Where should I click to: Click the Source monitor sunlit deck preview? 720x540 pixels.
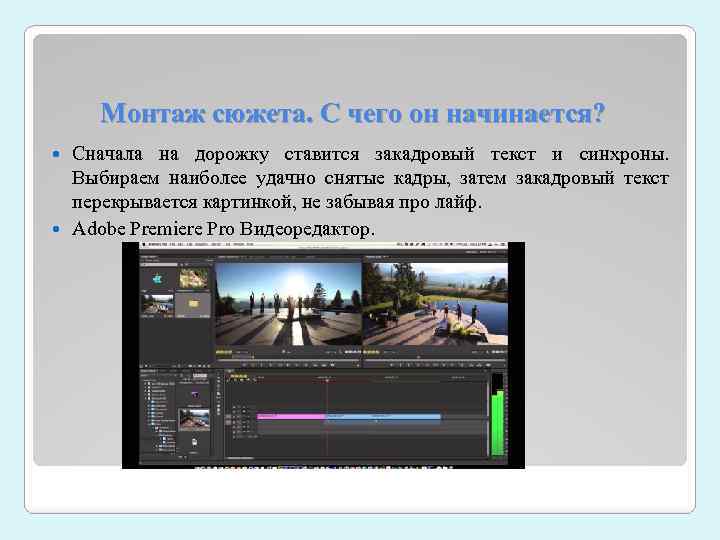point(288,304)
